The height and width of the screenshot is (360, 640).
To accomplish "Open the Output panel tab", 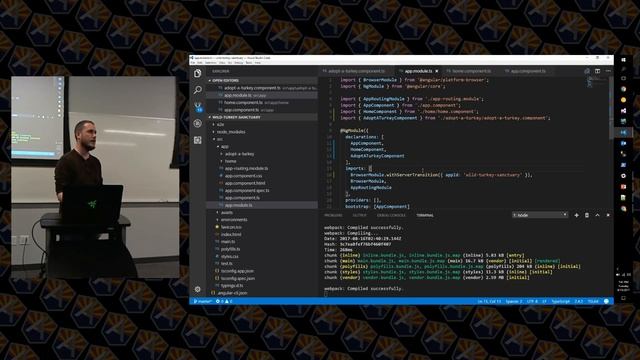I will click(360, 215).
